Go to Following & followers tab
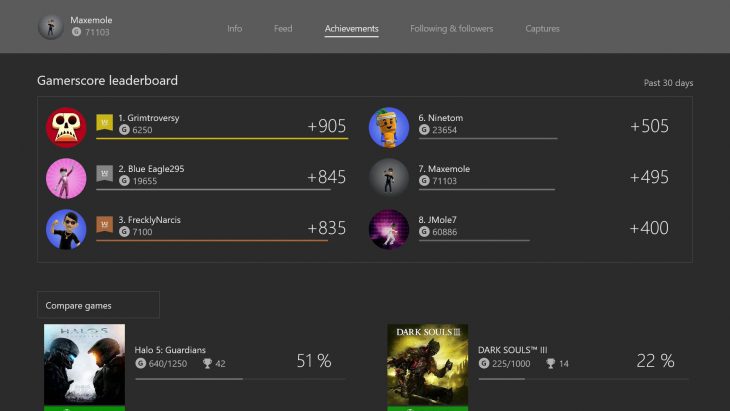 click(x=451, y=29)
